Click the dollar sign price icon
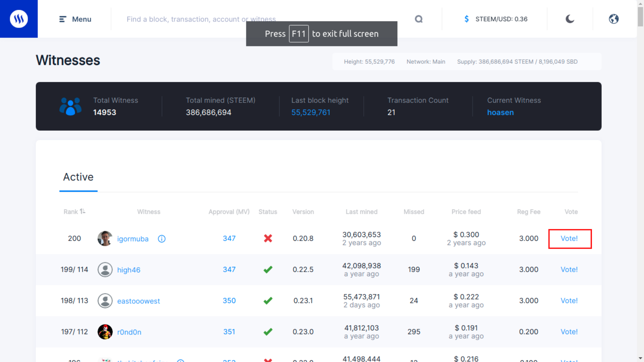This screenshot has width=644, height=362. coord(467,19)
